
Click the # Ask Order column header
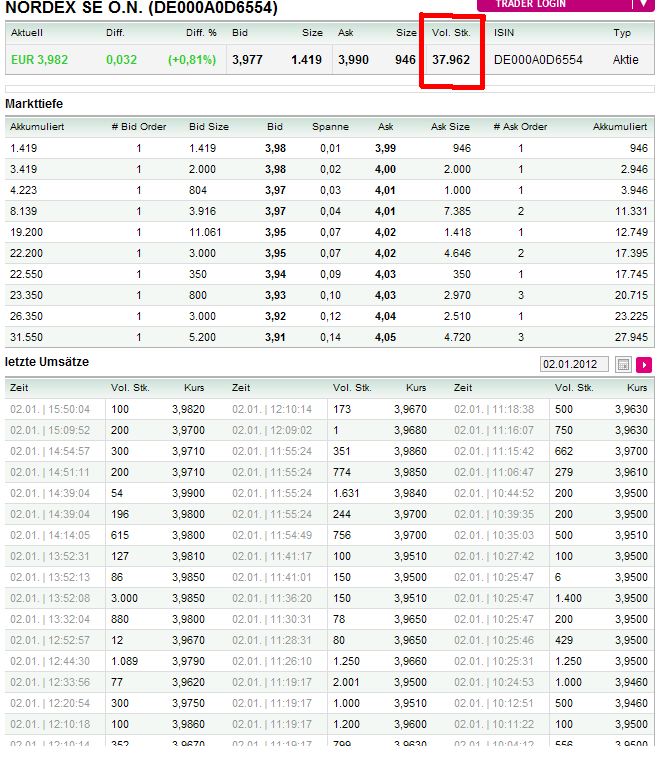(x=520, y=127)
